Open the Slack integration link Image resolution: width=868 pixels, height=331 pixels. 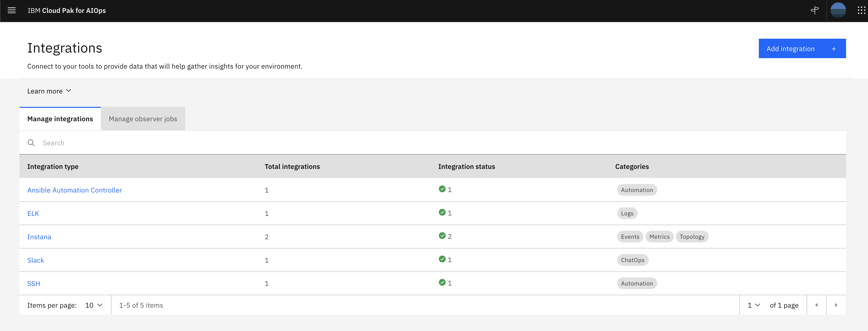pos(35,260)
